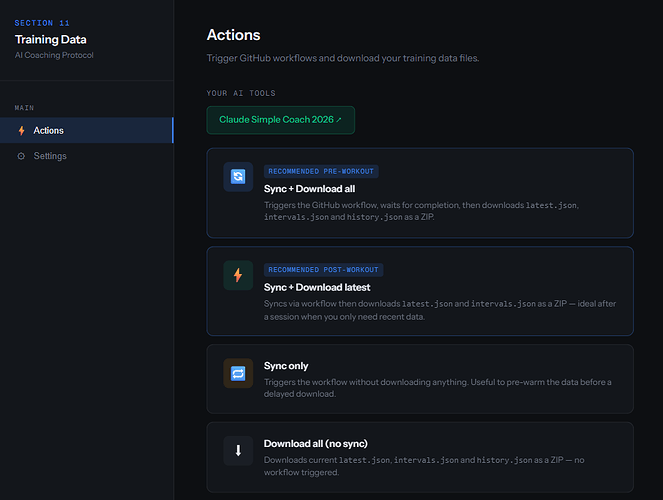The height and width of the screenshot is (500, 663).
Task: Click the 'Syncs via workflow then downloads' description
Action: tap(440, 310)
